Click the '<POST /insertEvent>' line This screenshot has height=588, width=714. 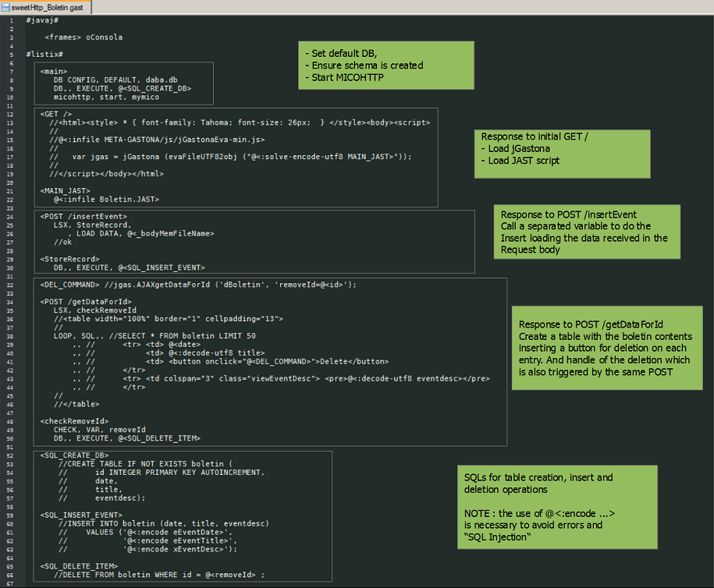coord(83,217)
